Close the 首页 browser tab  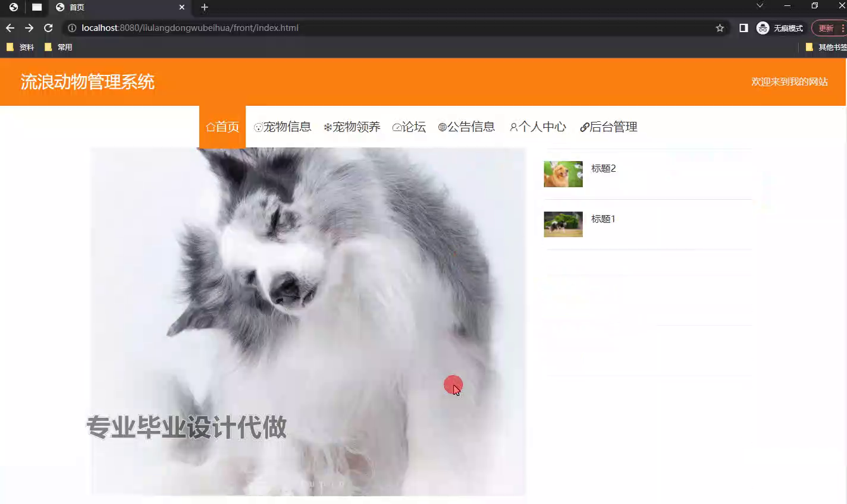click(x=182, y=7)
